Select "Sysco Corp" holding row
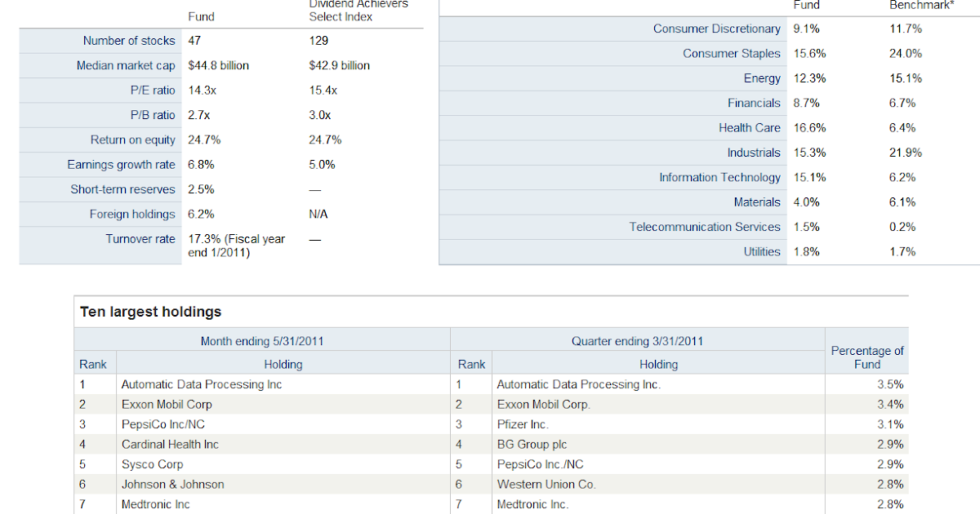980x514 pixels. pos(152,464)
